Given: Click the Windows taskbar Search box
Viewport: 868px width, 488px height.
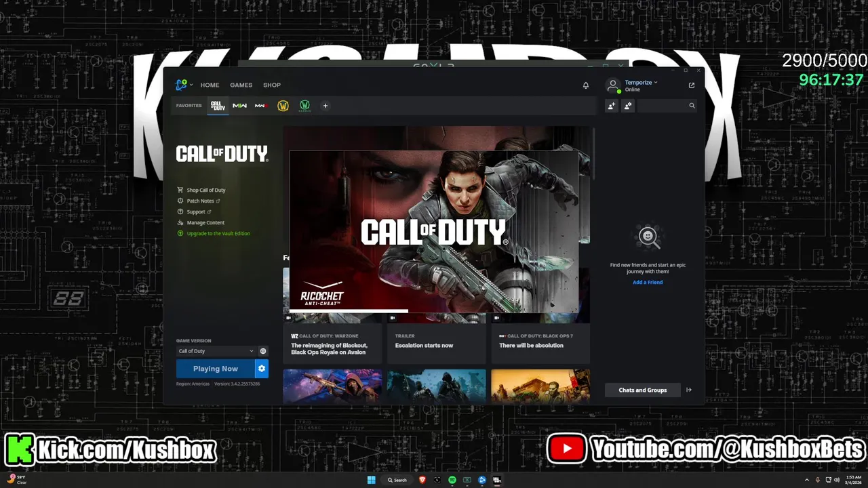Looking at the screenshot, I should [397, 480].
